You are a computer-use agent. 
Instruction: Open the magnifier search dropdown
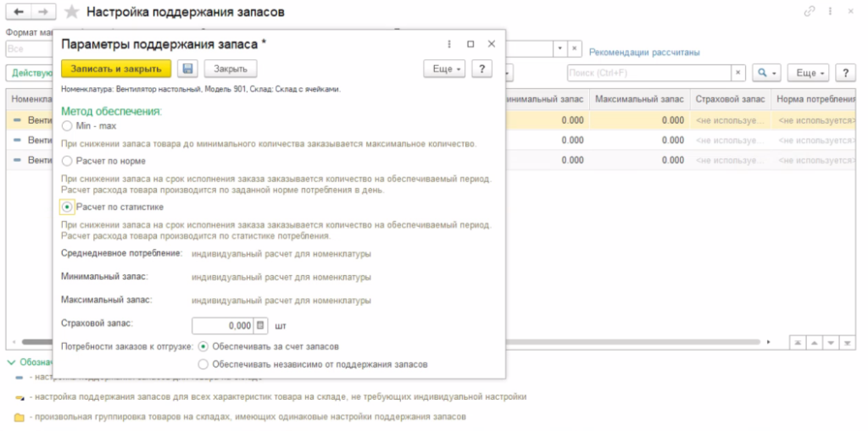pyautogui.click(x=765, y=73)
